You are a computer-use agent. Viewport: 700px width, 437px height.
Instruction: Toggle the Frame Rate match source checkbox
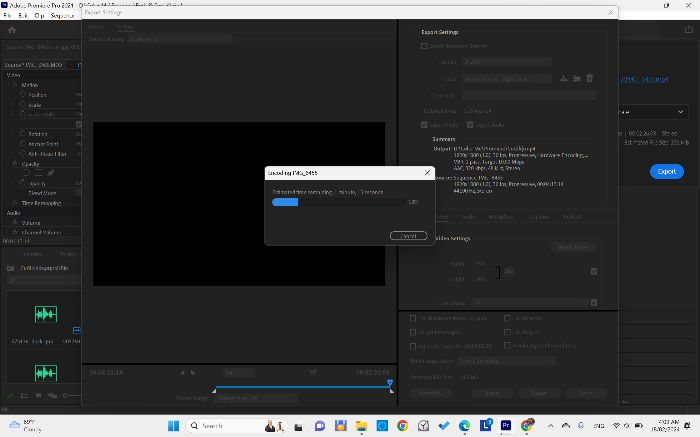pos(594,303)
